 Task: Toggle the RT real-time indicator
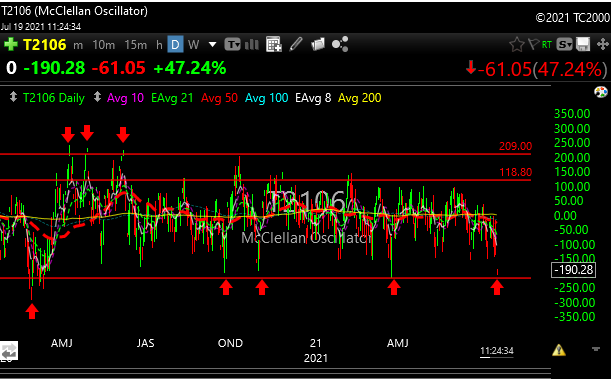547,45
